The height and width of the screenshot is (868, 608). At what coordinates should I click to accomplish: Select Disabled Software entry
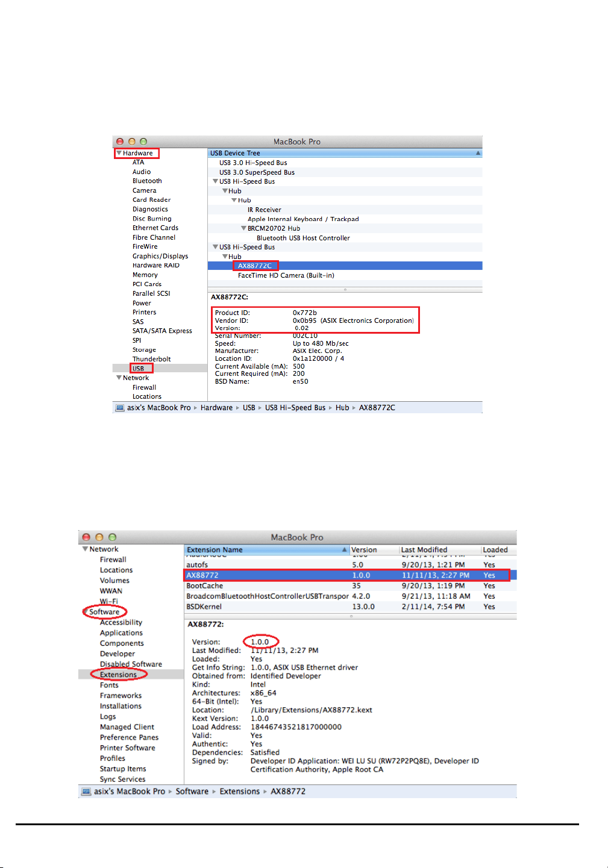[131, 664]
